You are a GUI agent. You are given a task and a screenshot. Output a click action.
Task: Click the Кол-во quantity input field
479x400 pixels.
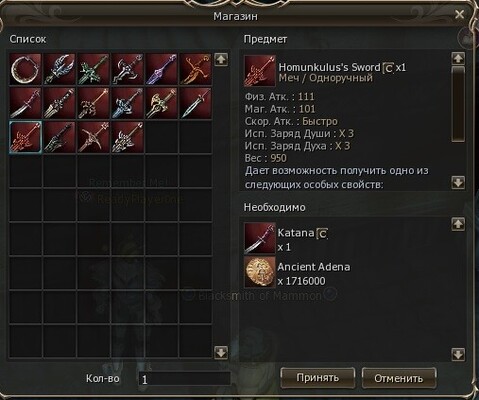coord(184,379)
